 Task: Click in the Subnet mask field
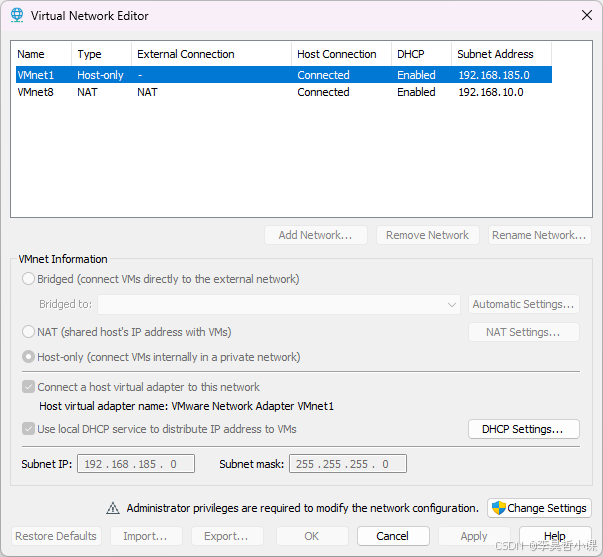coord(348,464)
